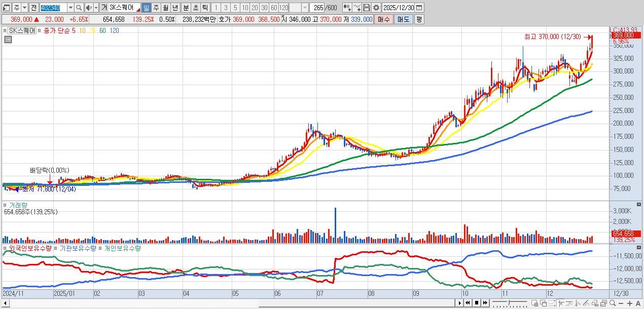Select daily (일) chart period

(x=146, y=8)
